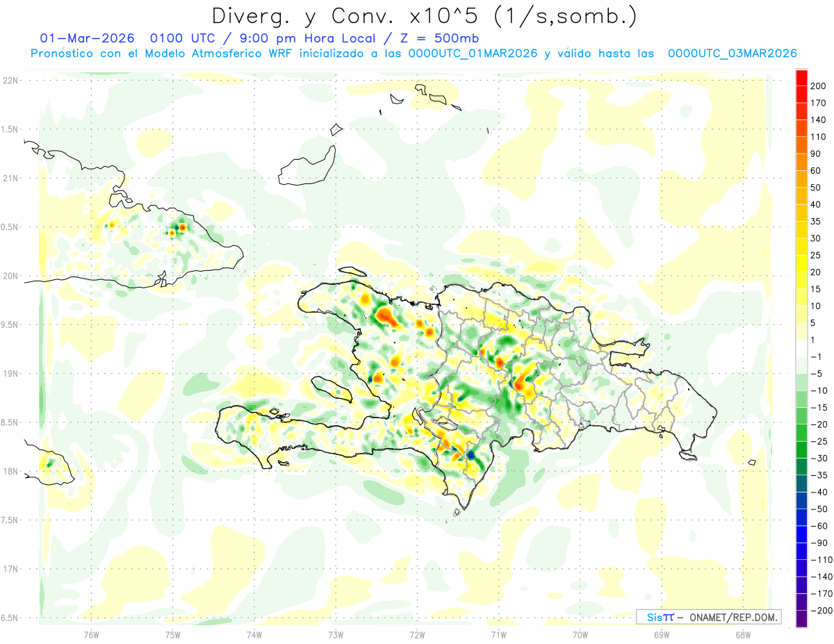Image resolution: width=834 pixels, height=644 pixels.
Task: Click the color swatch between 50 and 40
Action: coord(801,196)
